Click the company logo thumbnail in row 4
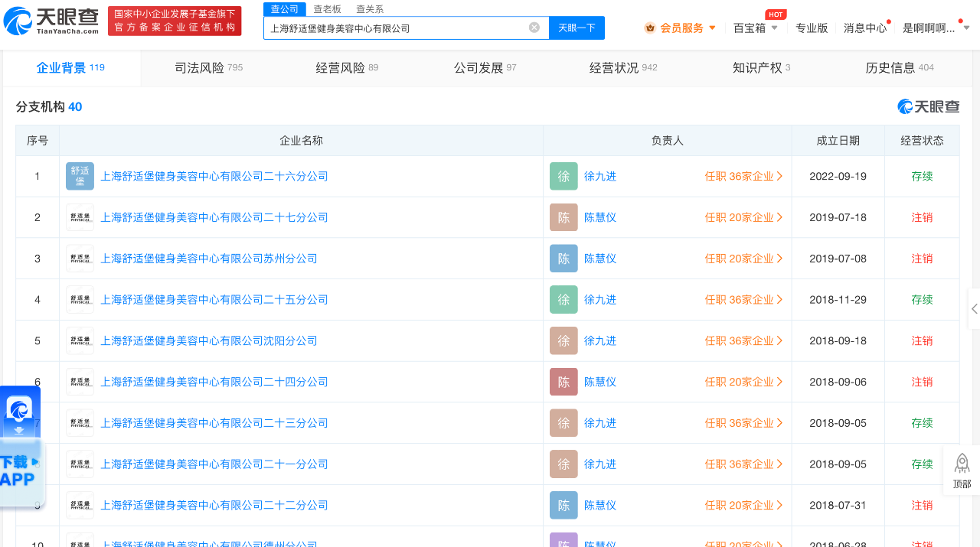The image size is (980, 547). pos(80,300)
